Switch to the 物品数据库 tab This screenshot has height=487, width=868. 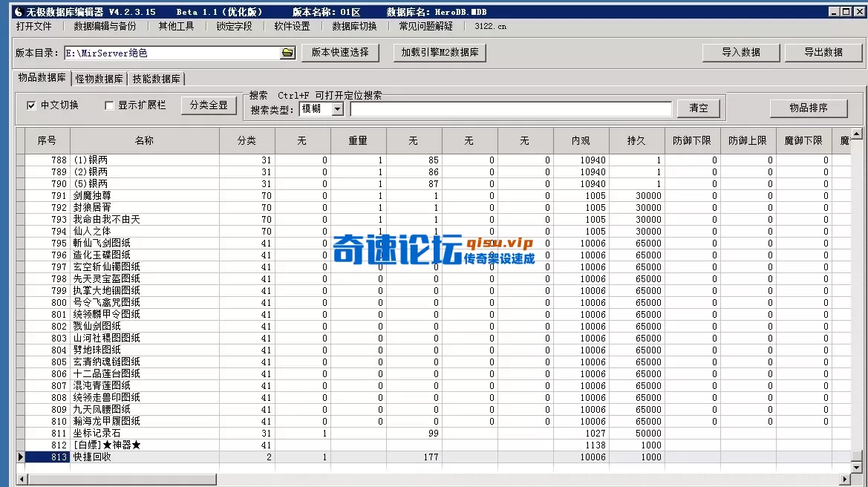click(x=42, y=77)
